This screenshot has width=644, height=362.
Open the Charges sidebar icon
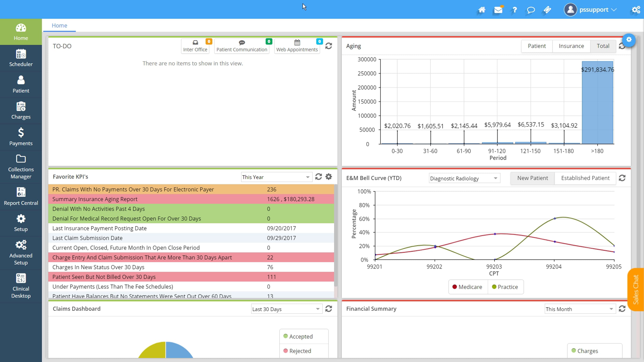pyautogui.click(x=21, y=107)
